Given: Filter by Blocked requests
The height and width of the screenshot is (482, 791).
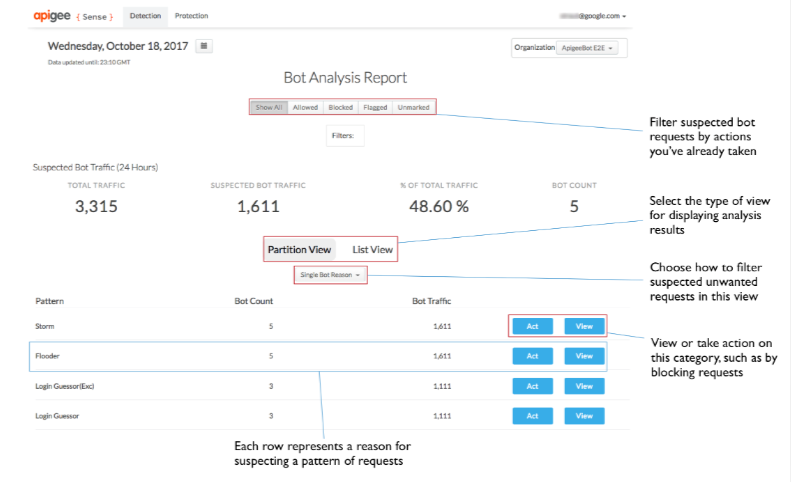Looking at the screenshot, I should [341, 107].
